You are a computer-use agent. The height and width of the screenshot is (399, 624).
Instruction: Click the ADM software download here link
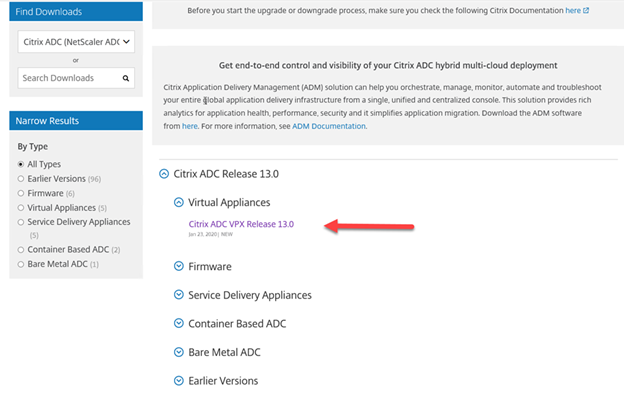190,126
